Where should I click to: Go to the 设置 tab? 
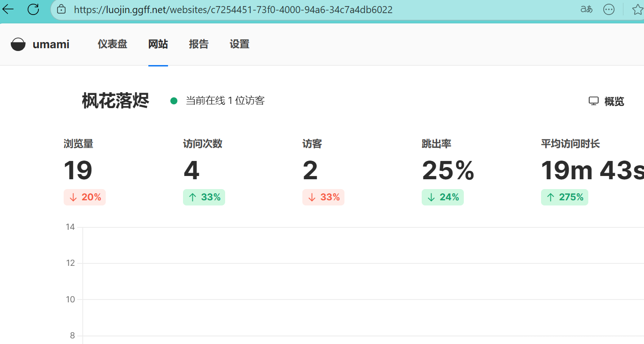click(239, 44)
